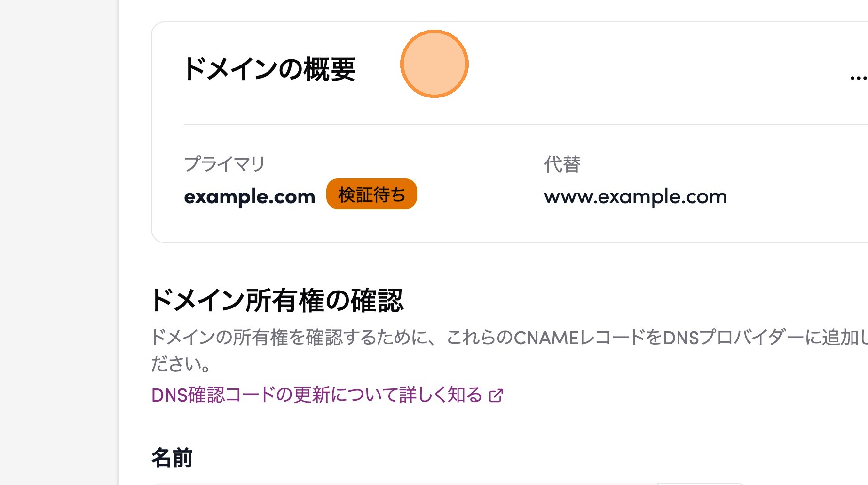Image resolution: width=868 pixels, height=485 pixels.
Task: Click the 名前 field label
Action: [x=172, y=458]
